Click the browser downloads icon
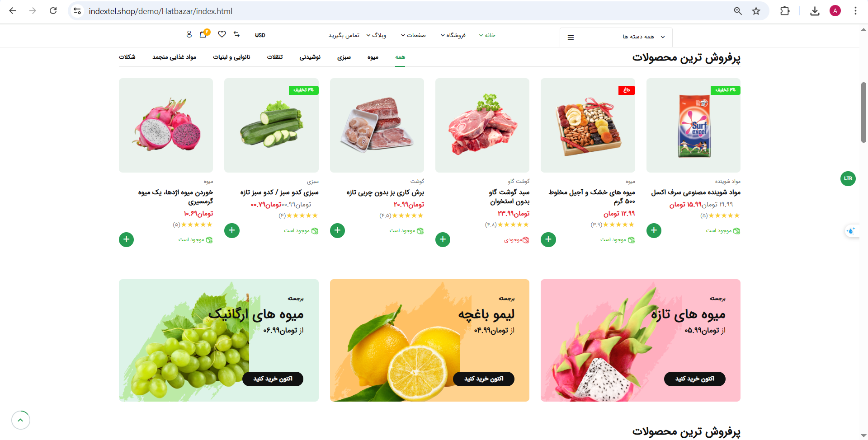The image size is (868, 440). [x=815, y=11]
